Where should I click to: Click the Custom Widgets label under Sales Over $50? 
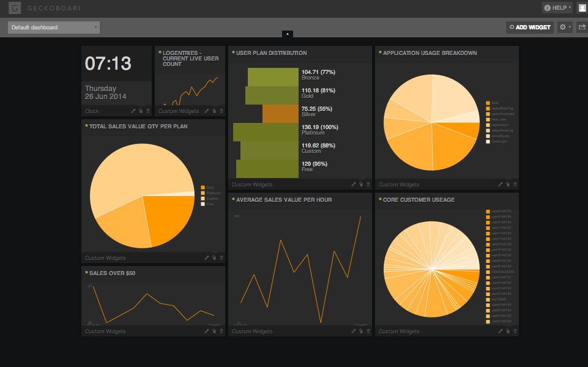(x=105, y=332)
